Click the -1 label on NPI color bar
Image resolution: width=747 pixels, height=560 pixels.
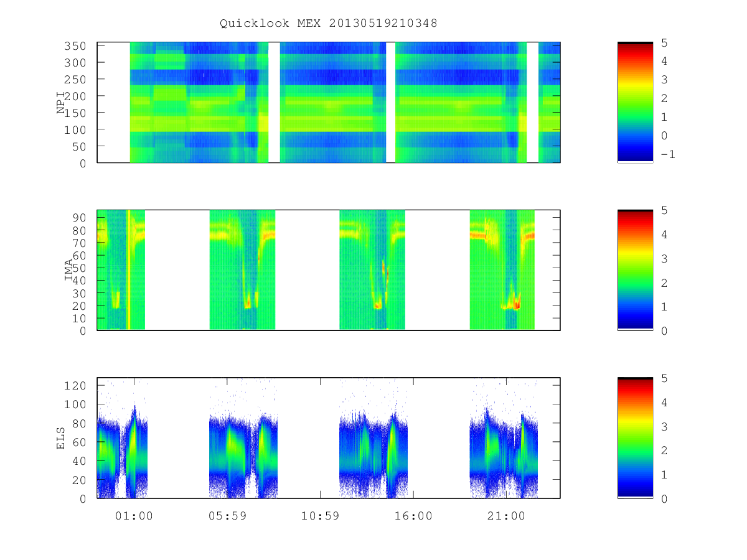pyautogui.click(x=668, y=154)
